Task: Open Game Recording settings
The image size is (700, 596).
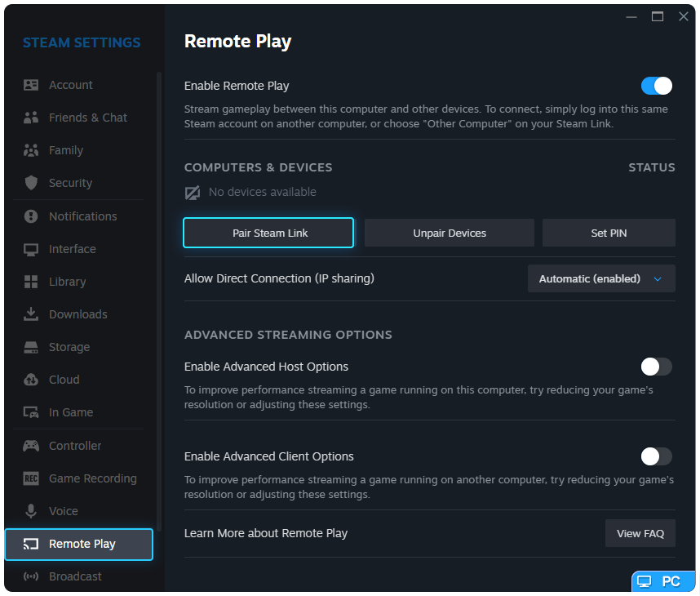Action: (79, 478)
